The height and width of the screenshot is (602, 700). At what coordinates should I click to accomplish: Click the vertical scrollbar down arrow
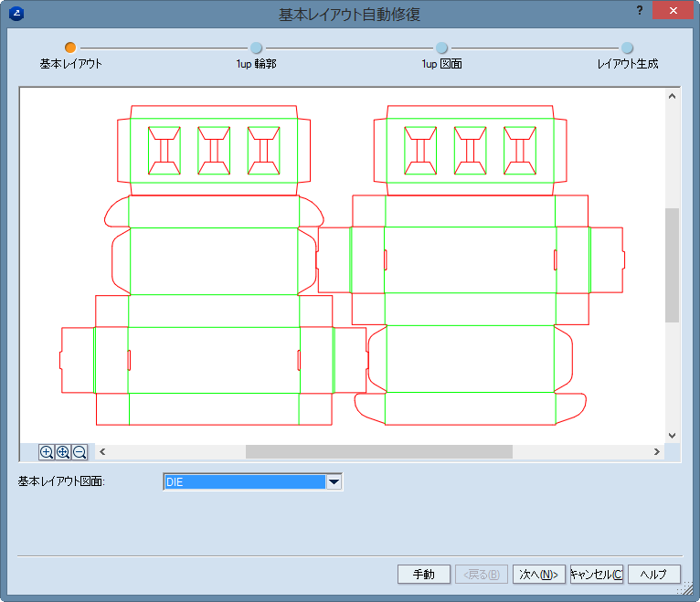pos(672,436)
